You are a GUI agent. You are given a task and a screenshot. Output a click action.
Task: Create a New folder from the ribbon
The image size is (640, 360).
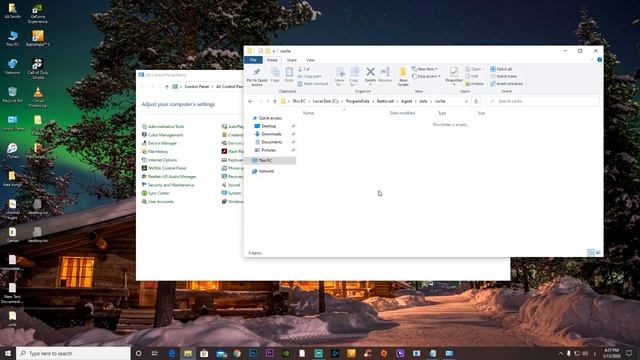403,77
